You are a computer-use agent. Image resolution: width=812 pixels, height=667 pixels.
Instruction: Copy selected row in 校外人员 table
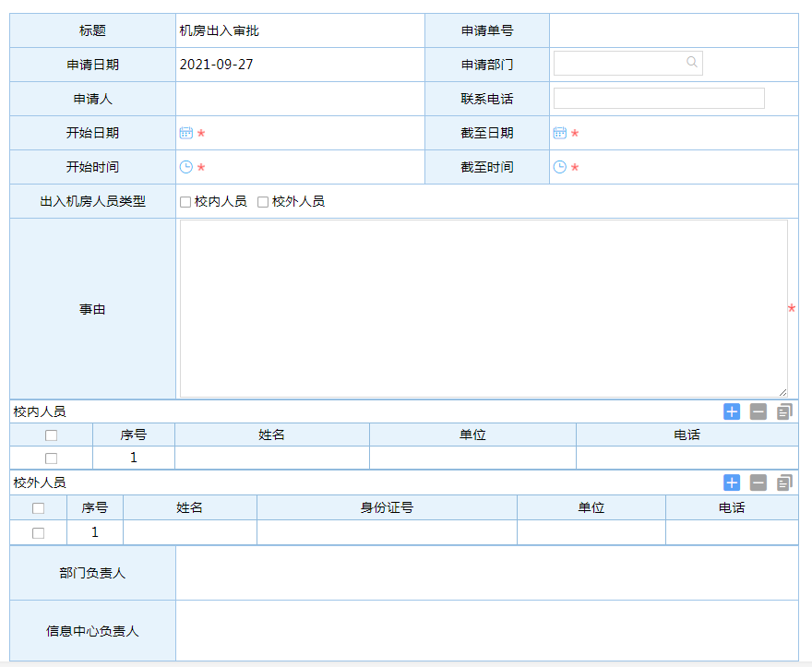[x=784, y=482]
